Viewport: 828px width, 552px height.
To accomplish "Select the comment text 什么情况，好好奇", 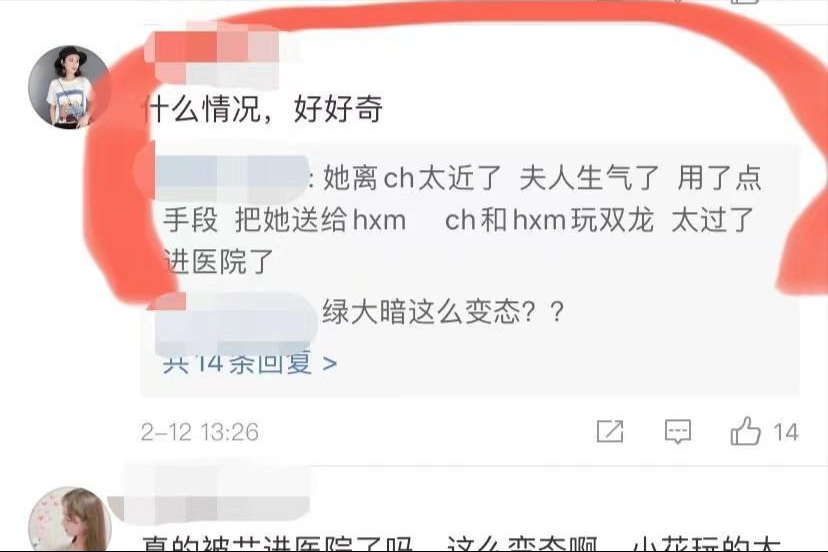I will pyautogui.click(x=264, y=109).
